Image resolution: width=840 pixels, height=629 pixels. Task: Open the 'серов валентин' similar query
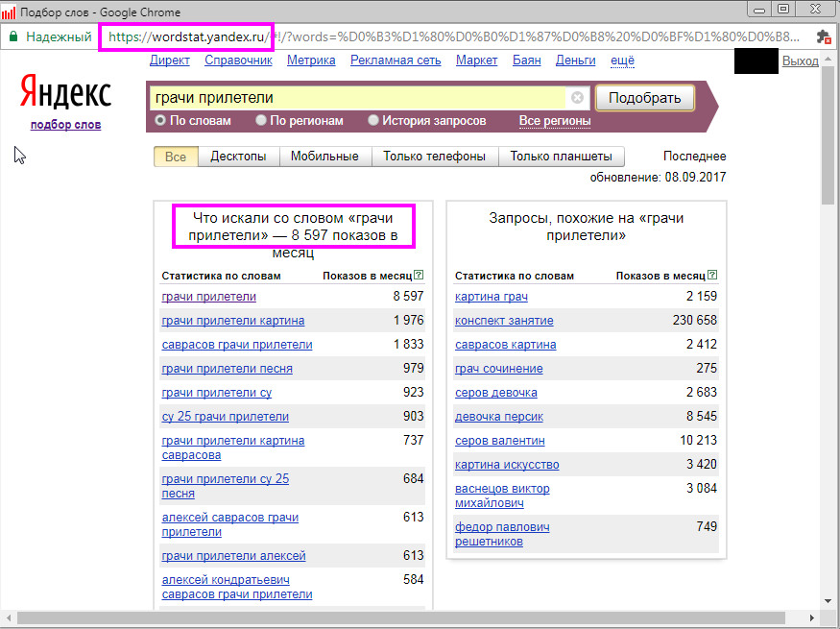pos(500,441)
